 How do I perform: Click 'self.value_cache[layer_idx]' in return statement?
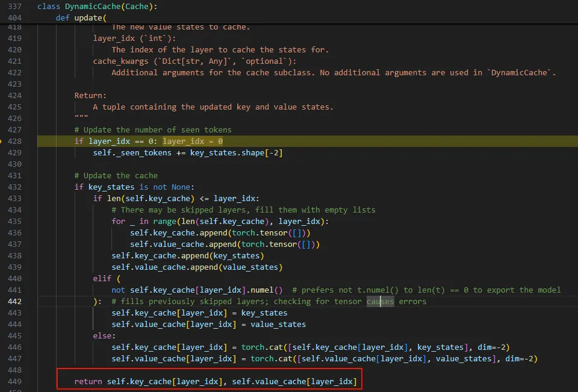pos(294,381)
